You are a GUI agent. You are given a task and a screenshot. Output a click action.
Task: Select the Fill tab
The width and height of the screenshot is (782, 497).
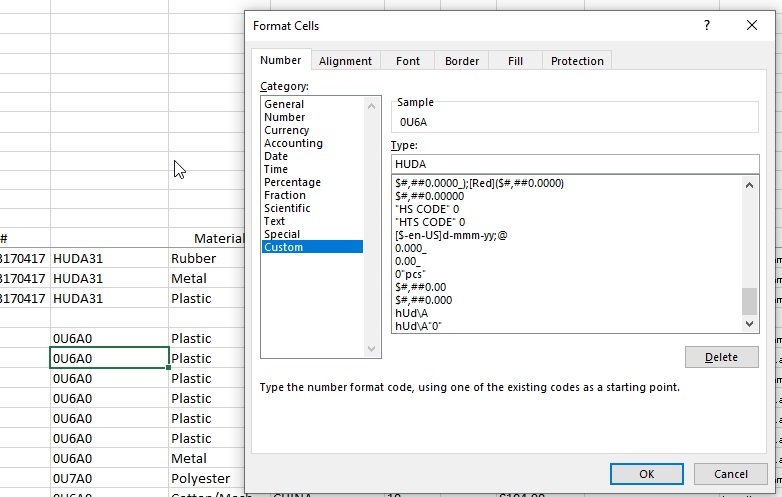[515, 61]
